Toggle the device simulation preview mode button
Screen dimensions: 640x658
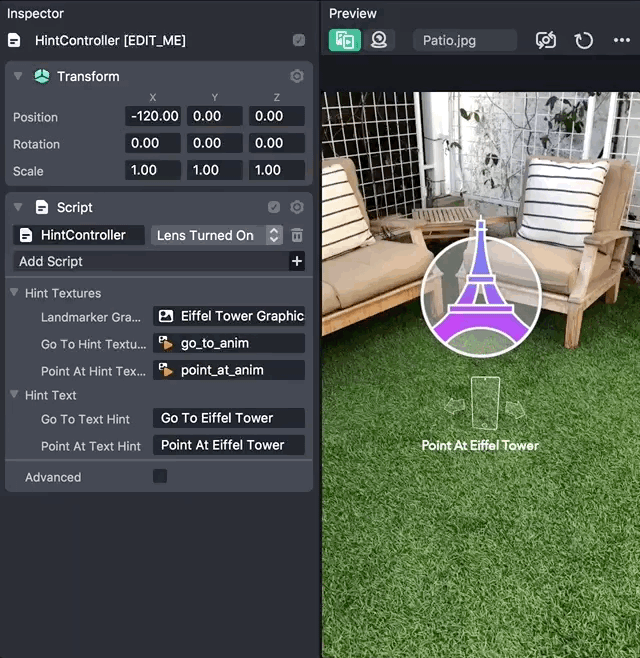[x=345, y=40]
